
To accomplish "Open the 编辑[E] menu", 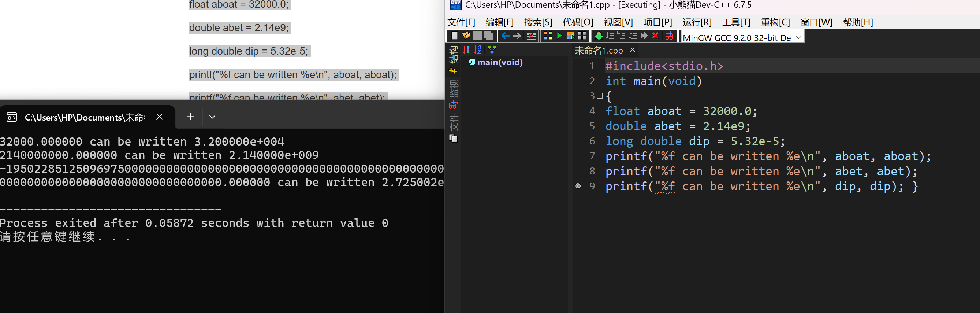I will pyautogui.click(x=499, y=22).
